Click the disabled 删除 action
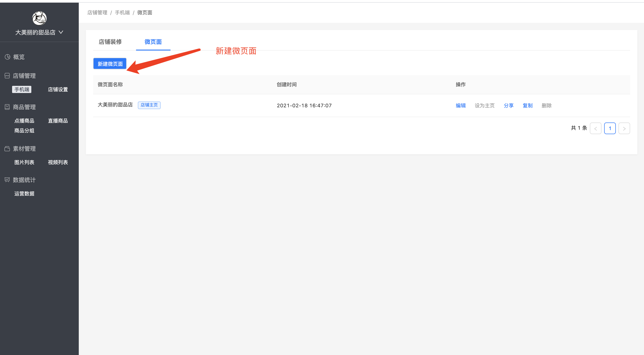 pos(547,106)
